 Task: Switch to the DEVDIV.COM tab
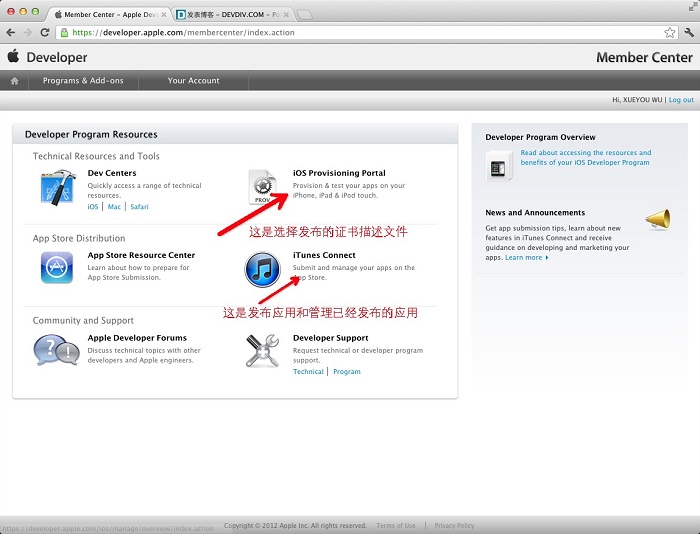click(232, 14)
